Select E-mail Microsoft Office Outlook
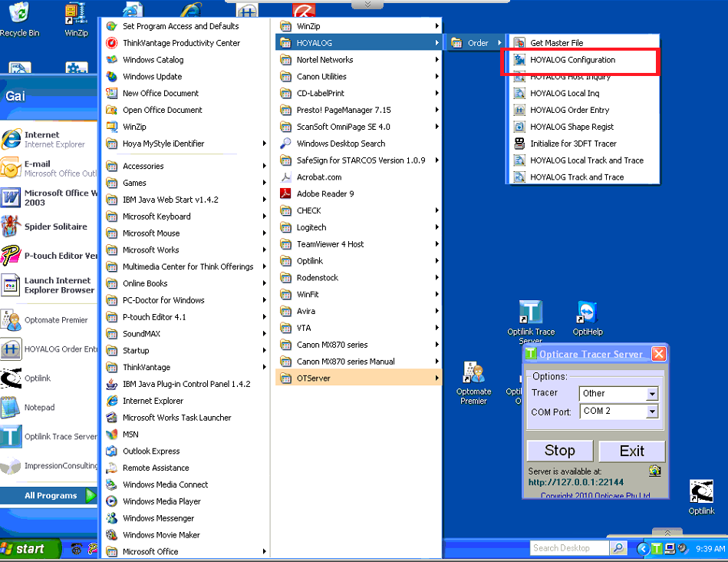728x562 pixels. 49,168
